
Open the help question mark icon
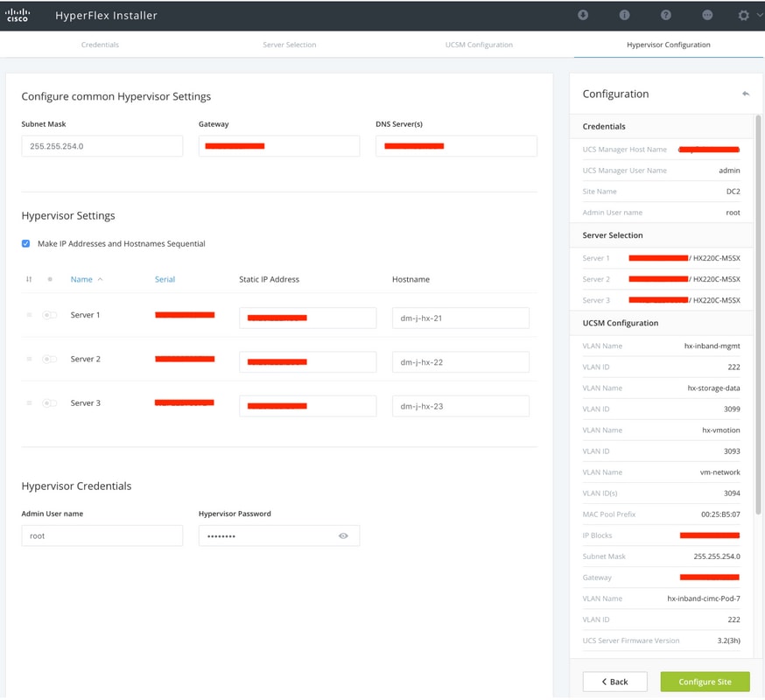(665, 15)
